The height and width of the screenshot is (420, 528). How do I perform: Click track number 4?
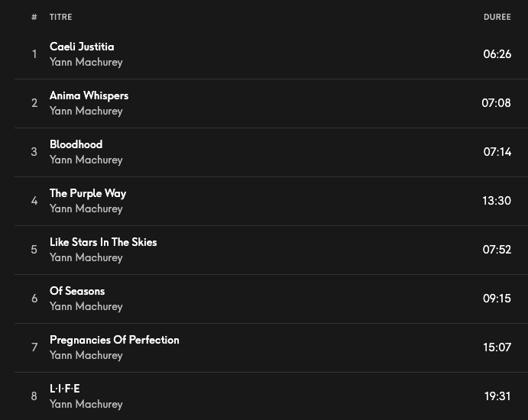pos(34,201)
